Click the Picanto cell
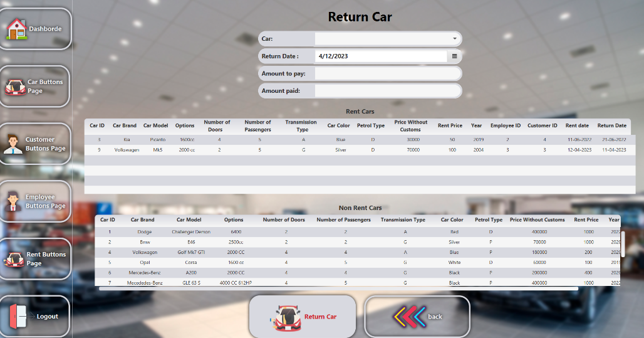644x338 pixels. pos(158,140)
